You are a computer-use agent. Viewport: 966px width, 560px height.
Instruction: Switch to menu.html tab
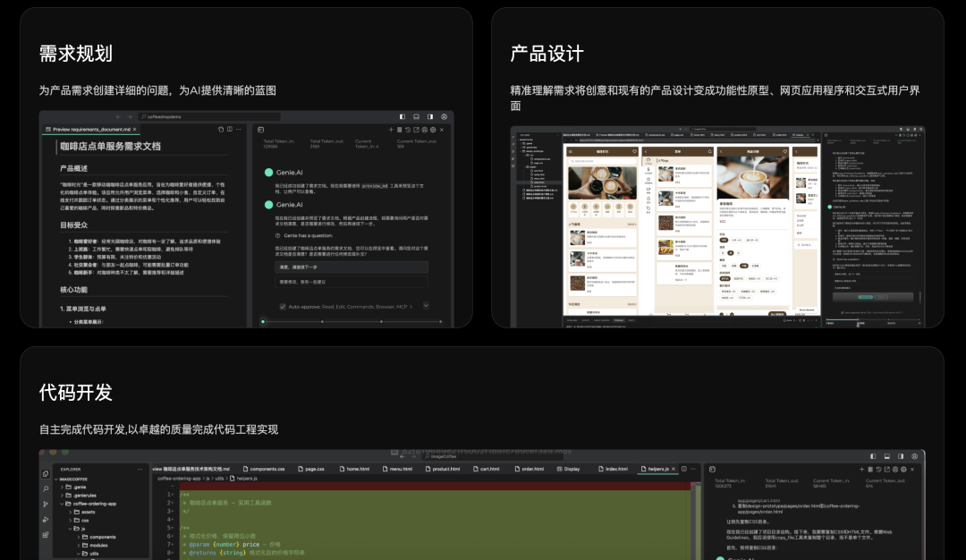click(x=397, y=469)
